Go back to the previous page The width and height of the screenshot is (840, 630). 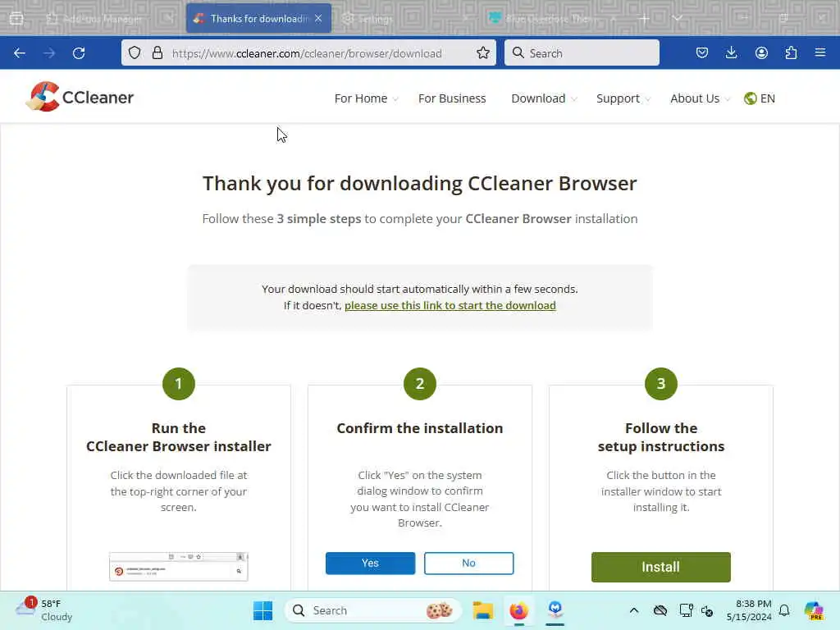20,53
